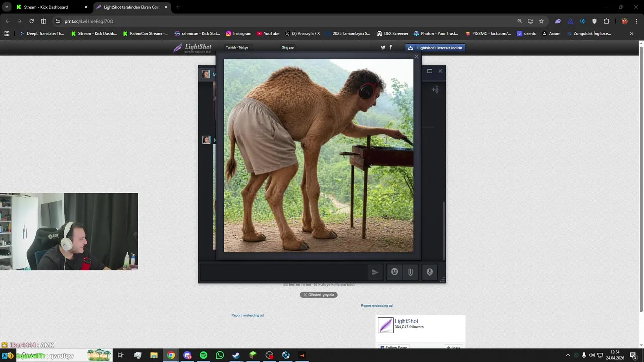This screenshot has height=362, width=644.
Task: Open the apps grid in bookmarks bar
Action: [x=7, y=34]
